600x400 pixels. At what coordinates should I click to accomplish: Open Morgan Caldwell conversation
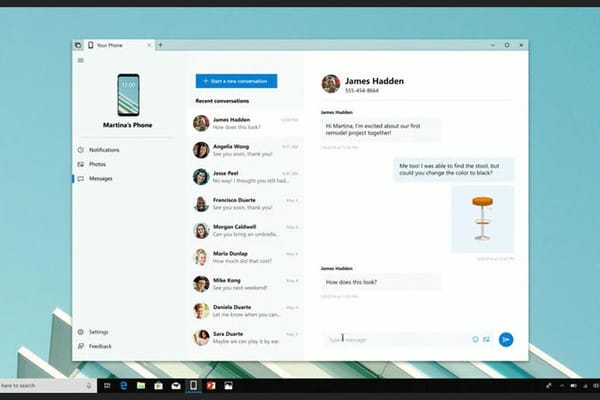[245, 230]
